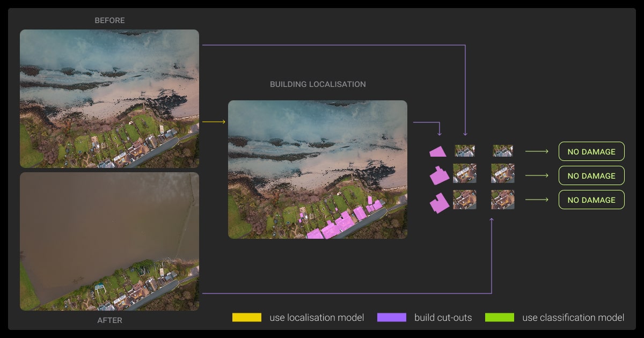Click the green use classification model swatch

[x=499, y=317]
